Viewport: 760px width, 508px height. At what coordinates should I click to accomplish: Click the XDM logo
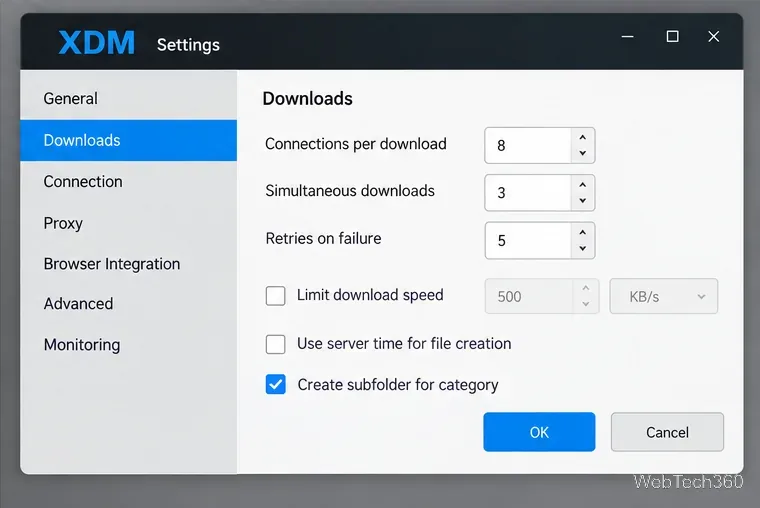96,43
